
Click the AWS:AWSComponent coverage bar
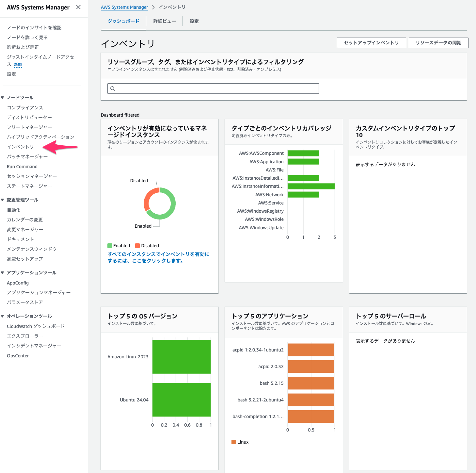click(x=303, y=153)
